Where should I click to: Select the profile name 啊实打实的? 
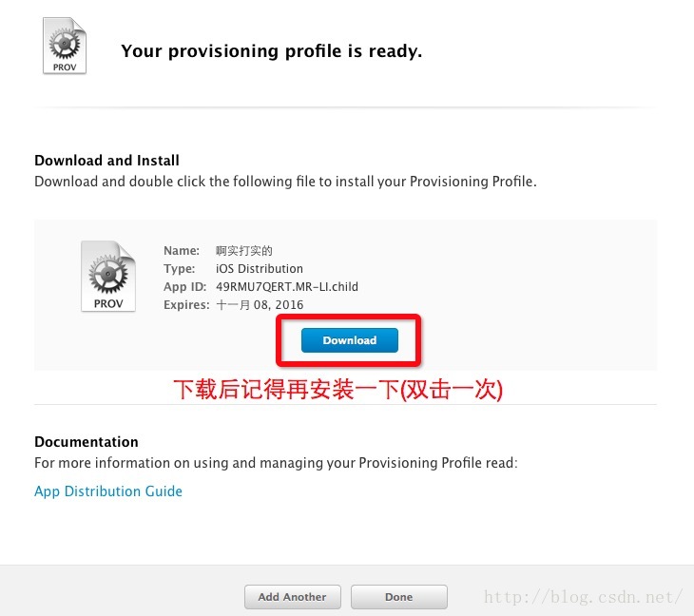[x=244, y=250]
